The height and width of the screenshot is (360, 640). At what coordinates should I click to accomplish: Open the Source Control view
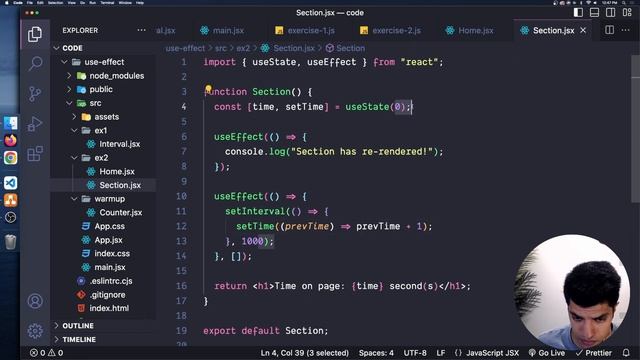coord(35,94)
